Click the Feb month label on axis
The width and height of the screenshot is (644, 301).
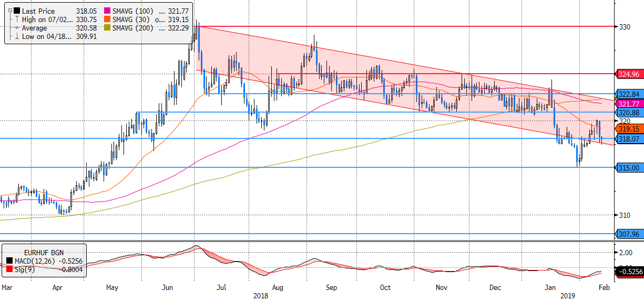click(605, 288)
